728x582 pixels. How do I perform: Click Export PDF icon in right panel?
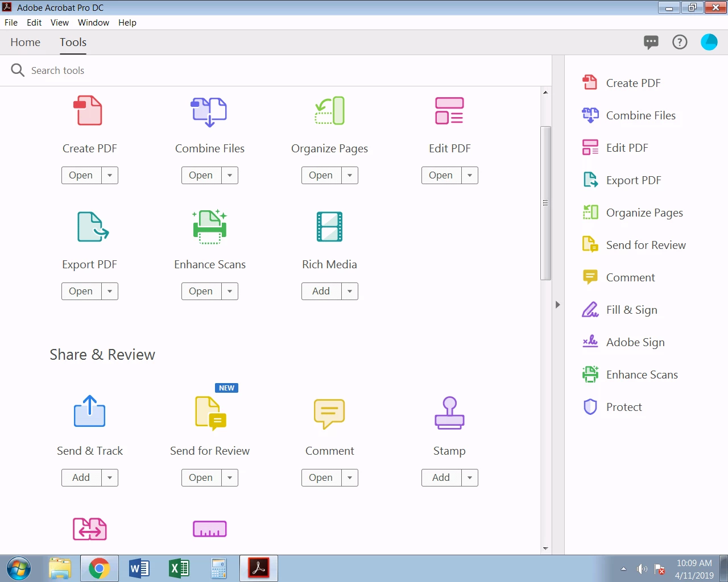pos(590,180)
